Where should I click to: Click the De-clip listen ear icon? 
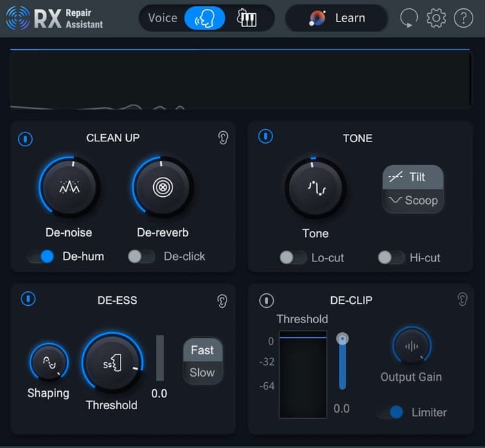[462, 300]
